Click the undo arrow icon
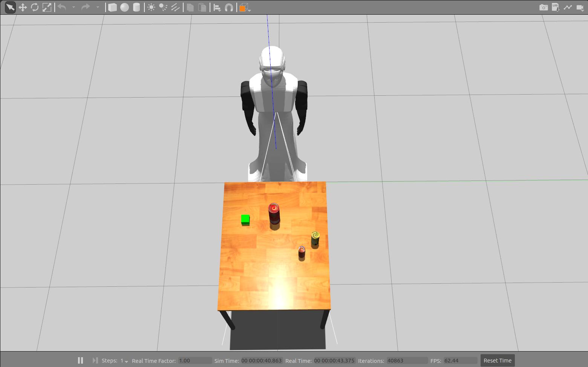The image size is (588, 367). pos(62,7)
